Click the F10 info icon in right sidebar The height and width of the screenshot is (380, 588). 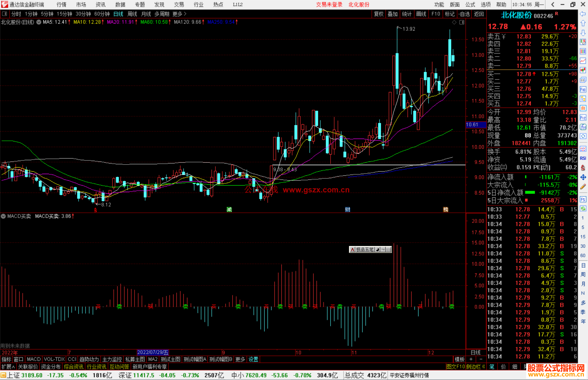tap(583, 90)
